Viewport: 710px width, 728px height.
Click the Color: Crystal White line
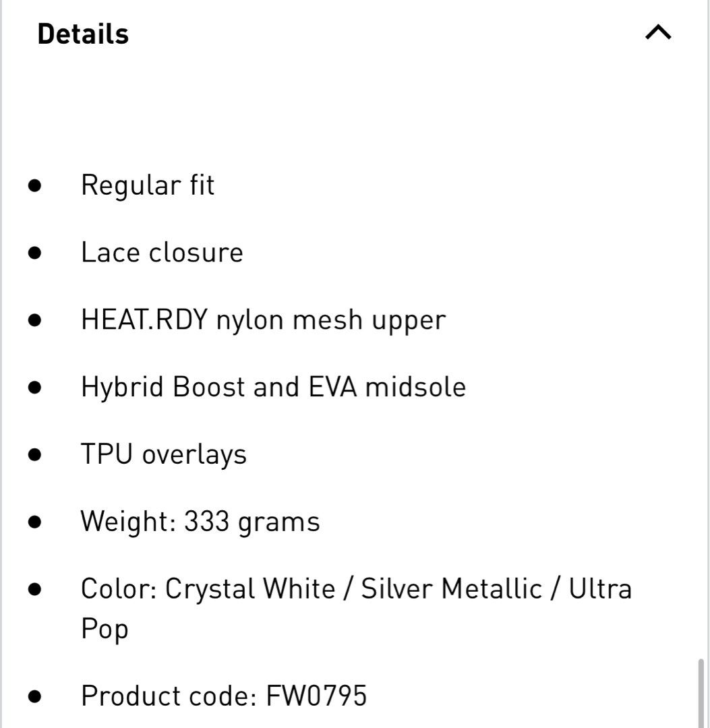356,588
